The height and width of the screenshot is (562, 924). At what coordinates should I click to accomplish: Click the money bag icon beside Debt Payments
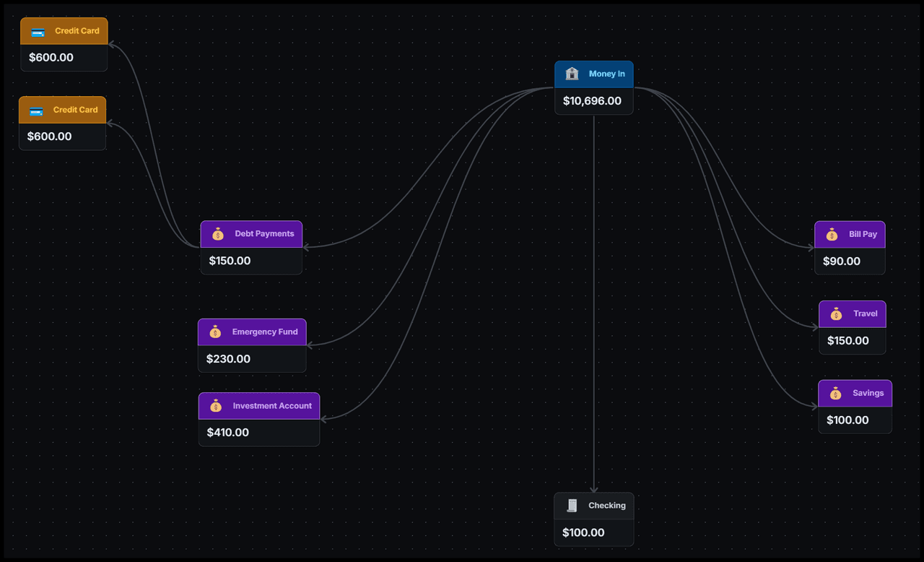pyautogui.click(x=218, y=234)
